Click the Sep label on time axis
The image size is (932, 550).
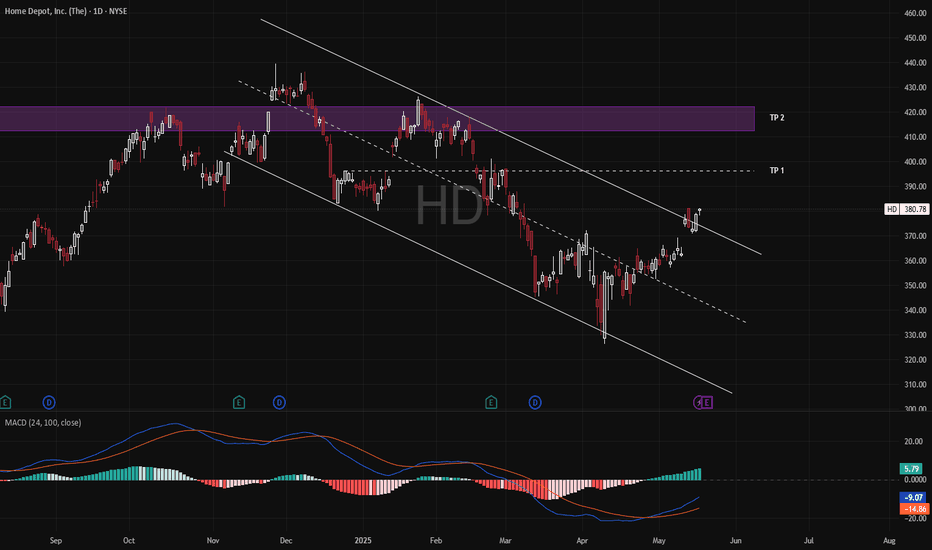tap(55, 540)
